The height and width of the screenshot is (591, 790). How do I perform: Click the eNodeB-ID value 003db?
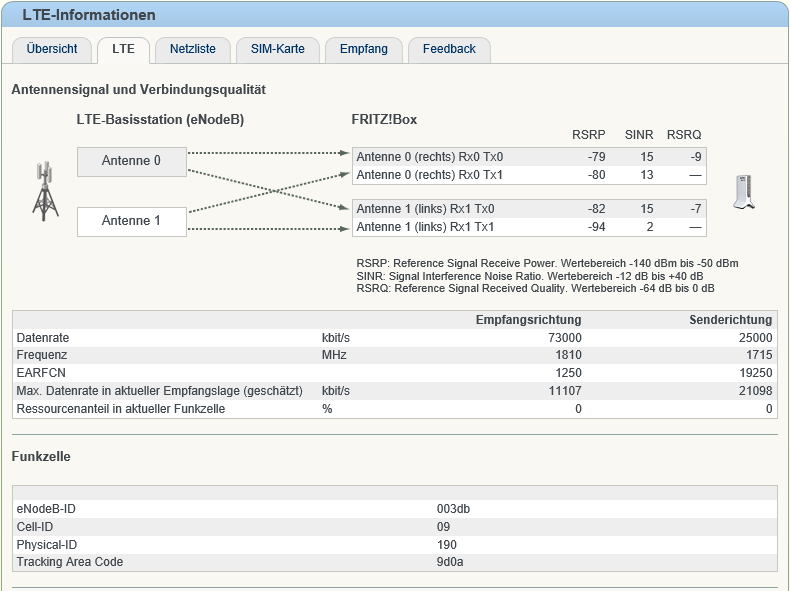[x=453, y=509]
